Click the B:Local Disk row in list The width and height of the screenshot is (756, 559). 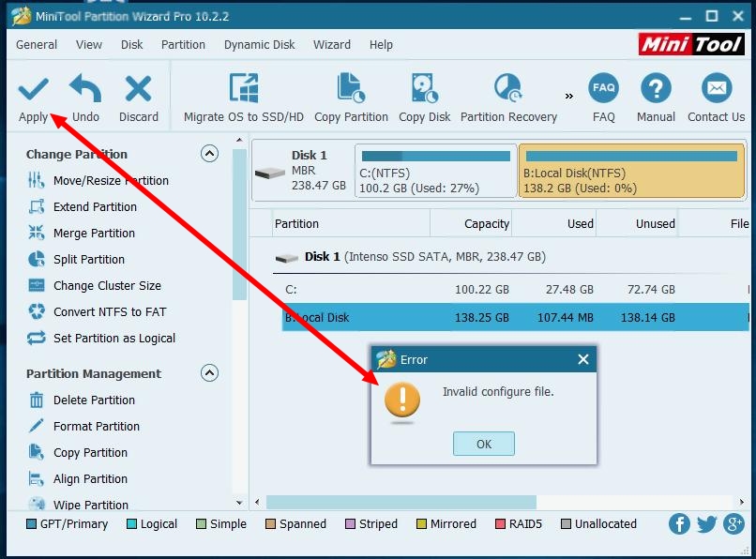[x=515, y=317]
